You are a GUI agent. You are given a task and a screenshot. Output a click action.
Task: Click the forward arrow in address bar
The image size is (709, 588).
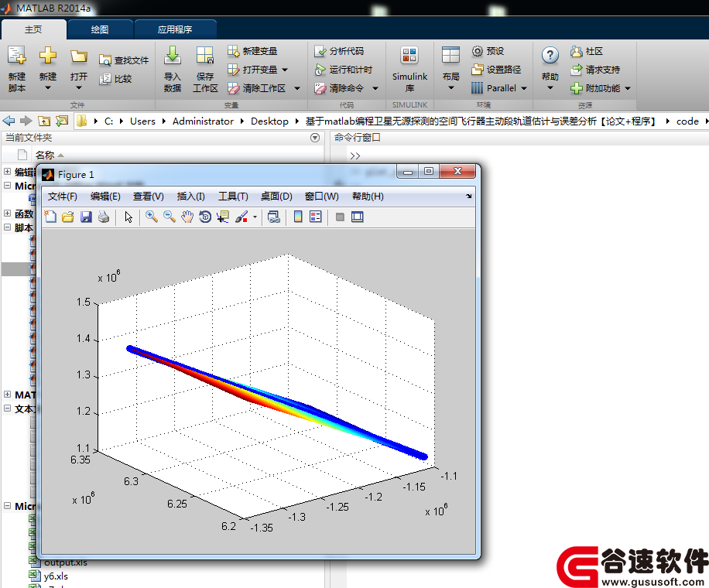26,121
